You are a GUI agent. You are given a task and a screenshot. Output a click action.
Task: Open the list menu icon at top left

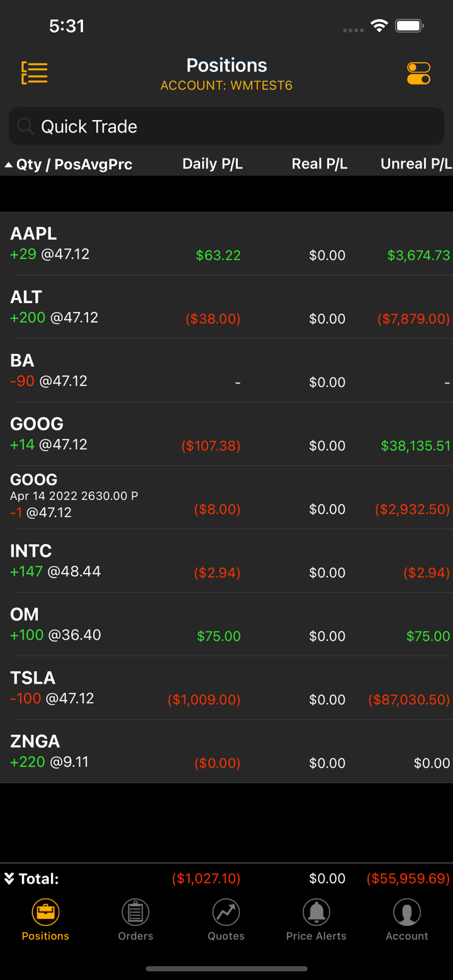[x=35, y=73]
